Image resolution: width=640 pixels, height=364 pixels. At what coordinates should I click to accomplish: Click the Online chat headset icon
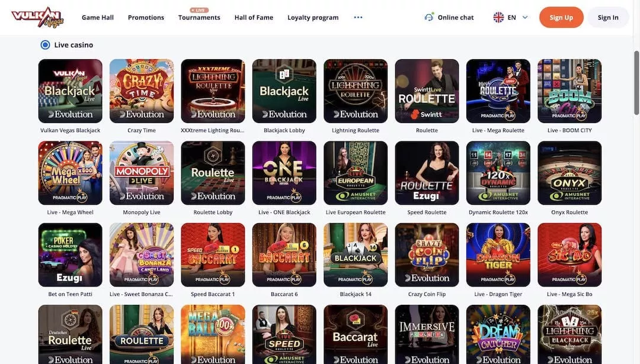pyautogui.click(x=428, y=17)
